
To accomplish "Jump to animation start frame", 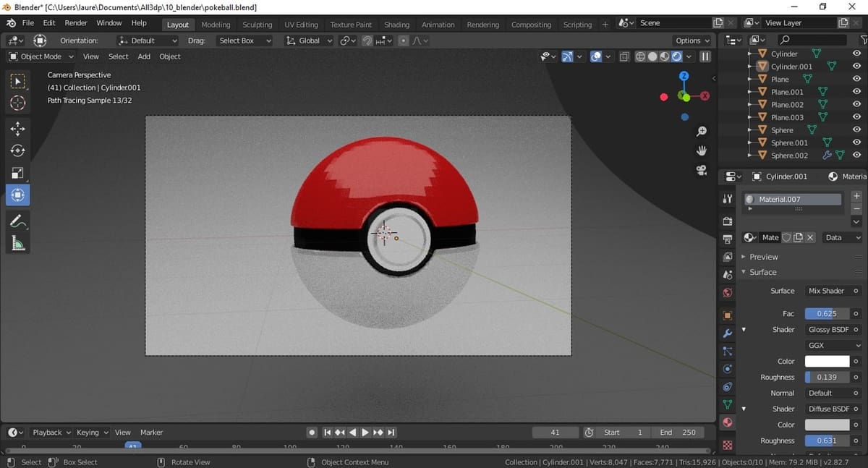I will (327, 433).
